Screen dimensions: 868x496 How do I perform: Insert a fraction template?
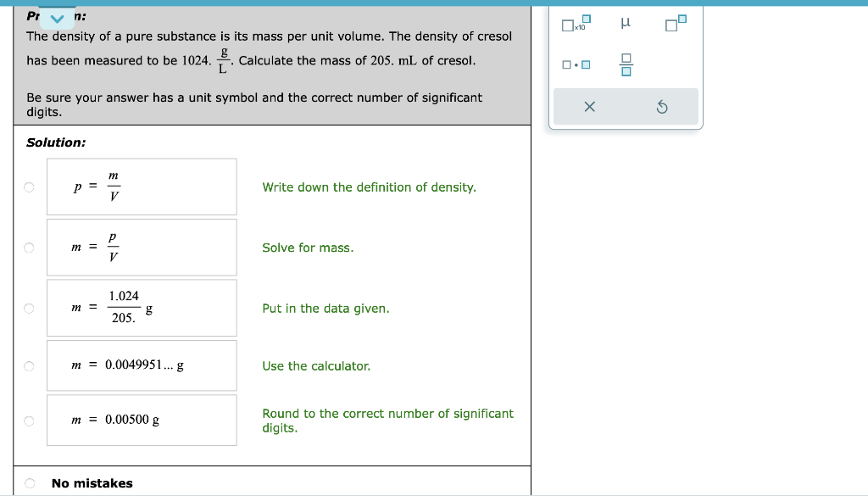(x=625, y=63)
